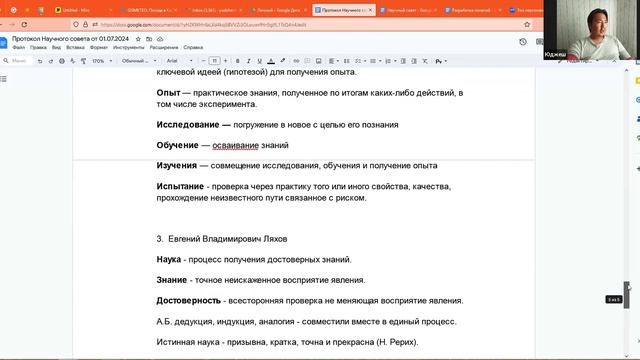640x360 pixels.
Task: Click the line spacing icon
Action: pyautogui.click(x=347, y=61)
